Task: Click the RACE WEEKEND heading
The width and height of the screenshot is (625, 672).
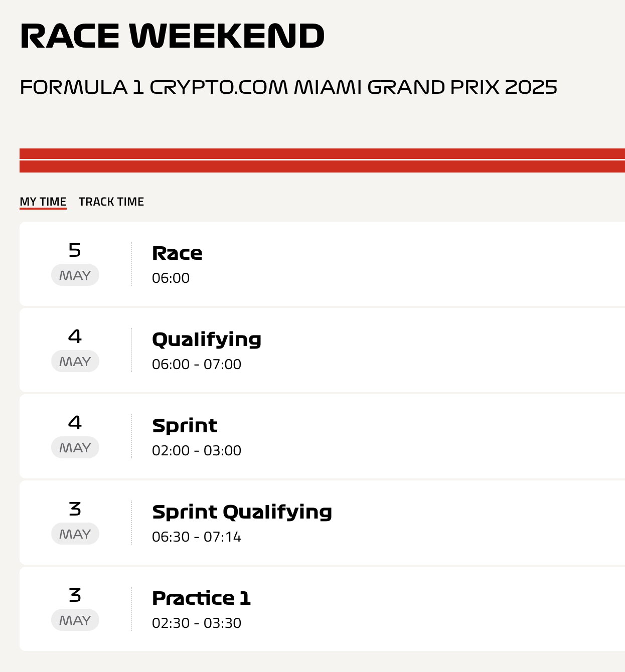Action: (x=173, y=36)
